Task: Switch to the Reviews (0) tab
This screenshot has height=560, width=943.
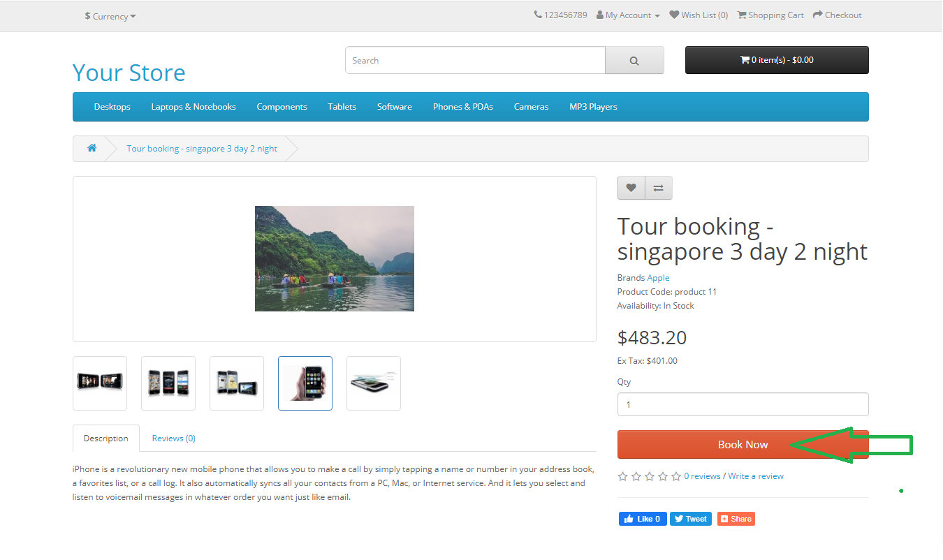Action: (x=174, y=439)
